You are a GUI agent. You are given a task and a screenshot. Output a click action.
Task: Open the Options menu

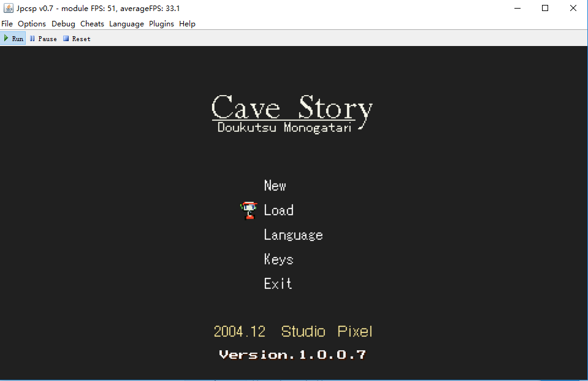click(x=32, y=24)
